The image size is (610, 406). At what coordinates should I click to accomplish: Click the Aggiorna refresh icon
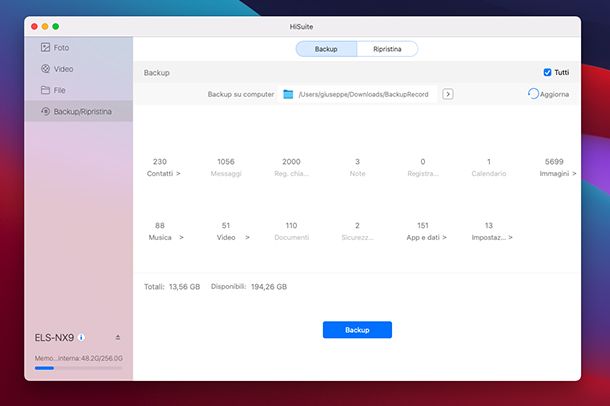[533, 94]
